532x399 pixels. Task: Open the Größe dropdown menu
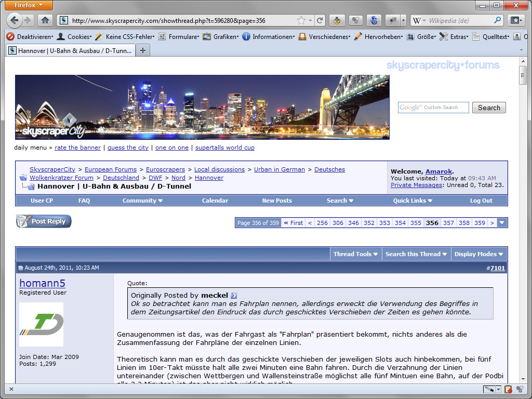click(421, 36)
